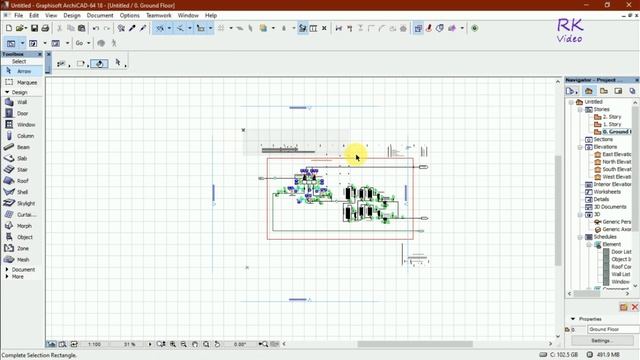Select the Object tool
The width and height of the screenshot is (640, 360).
tap(22, 237)
